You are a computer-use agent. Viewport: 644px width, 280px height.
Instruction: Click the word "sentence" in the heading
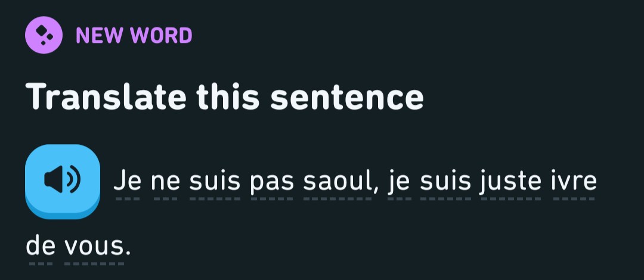coord(347,97)
